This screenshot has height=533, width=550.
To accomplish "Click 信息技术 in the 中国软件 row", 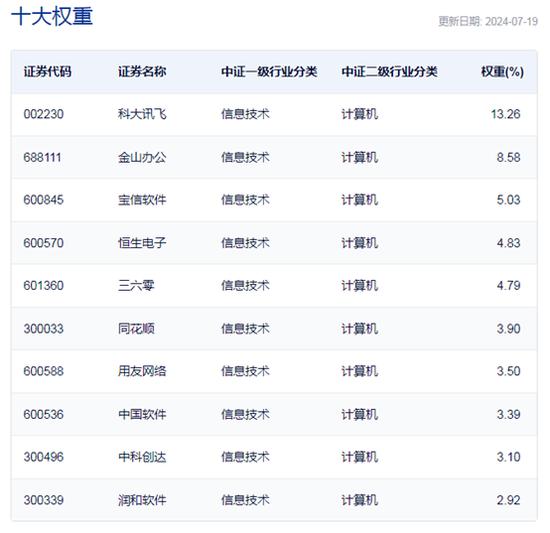I will tap(245, 414).
